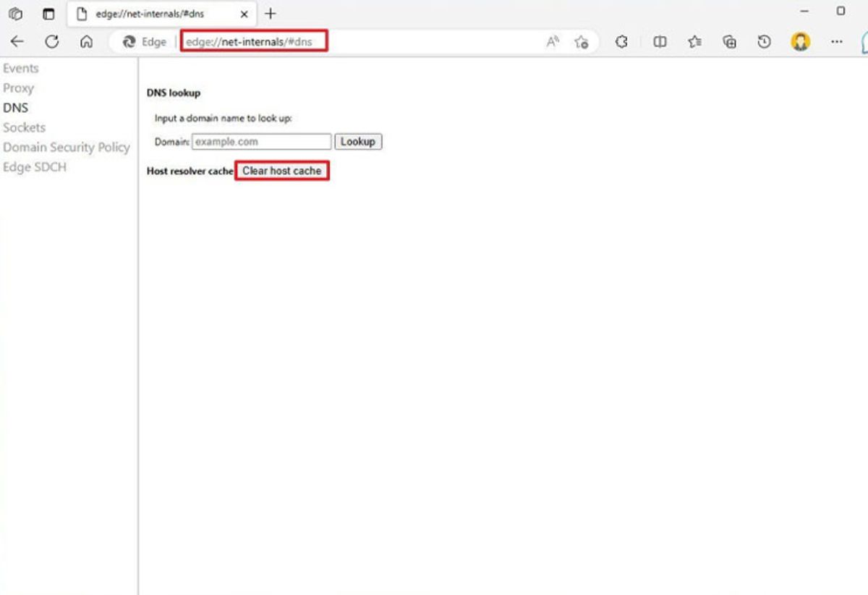The height and width of the screenshot is (595, 868).
Task: Open Settings and more menu
Action: click(x=836, y=42)
